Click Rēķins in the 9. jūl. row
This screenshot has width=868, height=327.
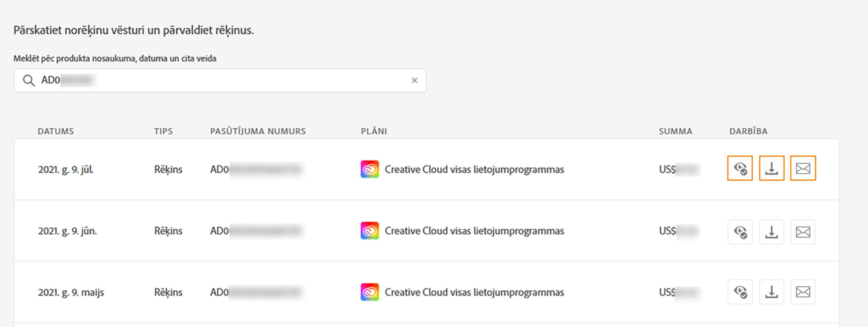[x=168, y=170]
